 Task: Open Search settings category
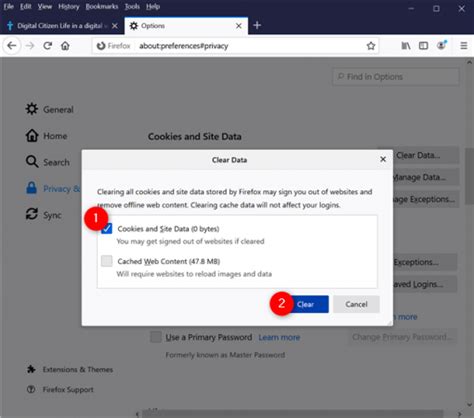[x=48, y=162]
